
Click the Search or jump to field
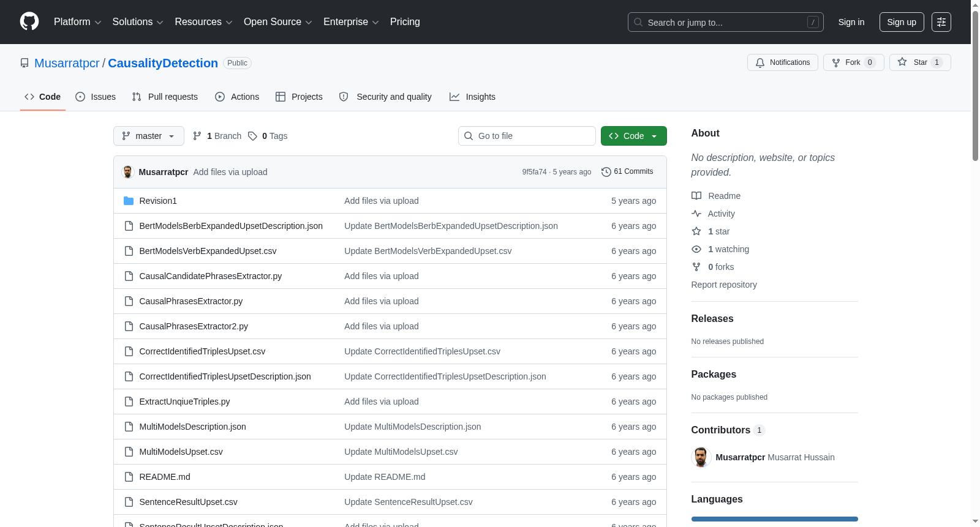(x=726, y=22)
